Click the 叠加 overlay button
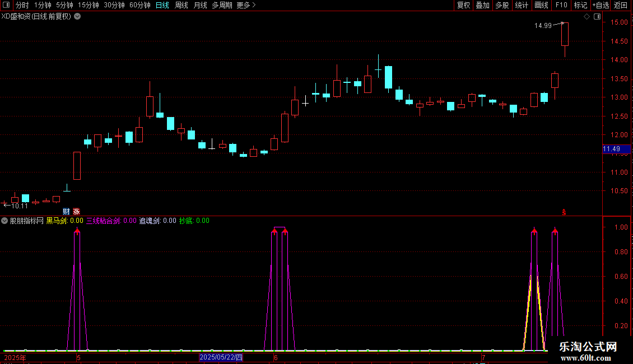633x364 pixels. [482, 5]
